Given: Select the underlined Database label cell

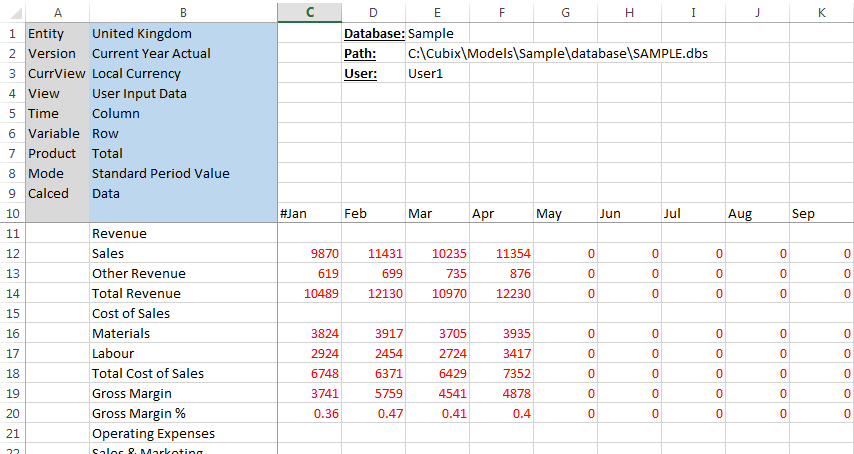Looking at the screenshot, I should tap(374, 34).
